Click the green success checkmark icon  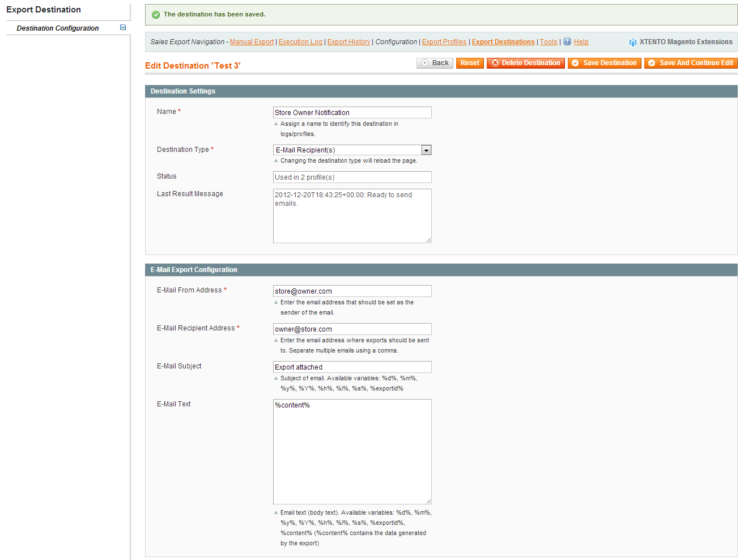[x=156, y=15]
